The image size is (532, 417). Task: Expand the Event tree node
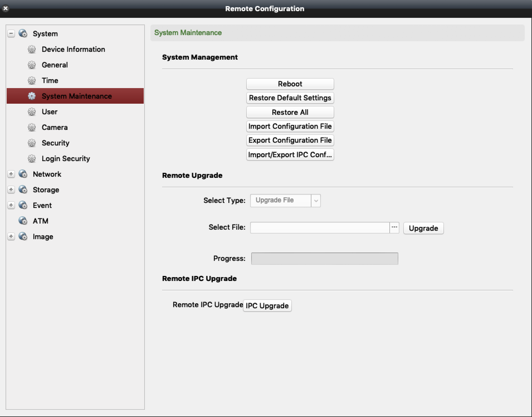point(11,205)
